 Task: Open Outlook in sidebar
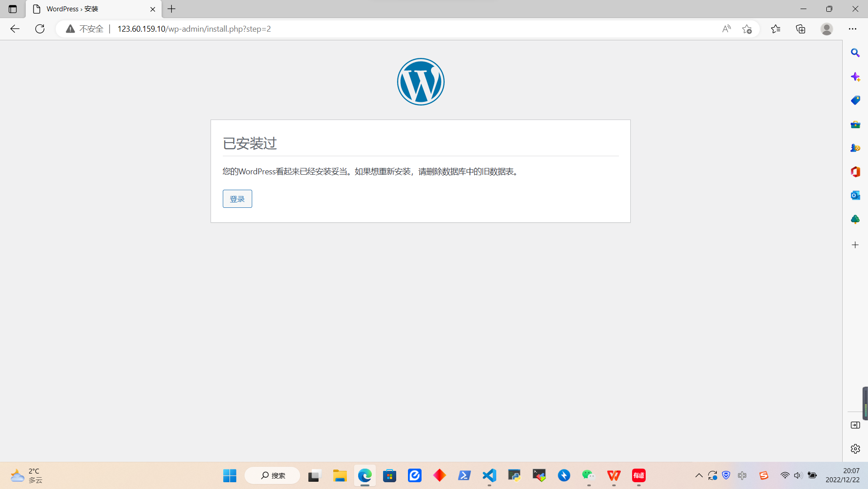pyautogui.click(x=855, y=195)
